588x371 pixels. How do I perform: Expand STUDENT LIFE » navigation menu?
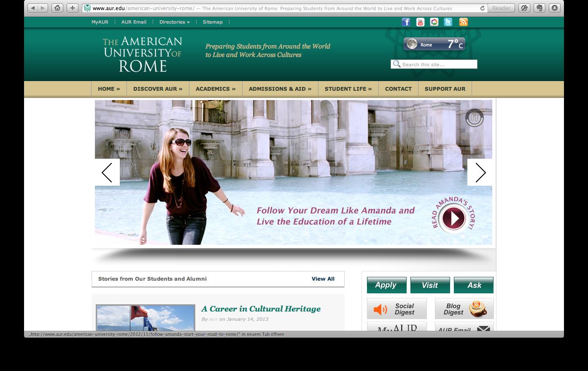click(x=348, y=89)
